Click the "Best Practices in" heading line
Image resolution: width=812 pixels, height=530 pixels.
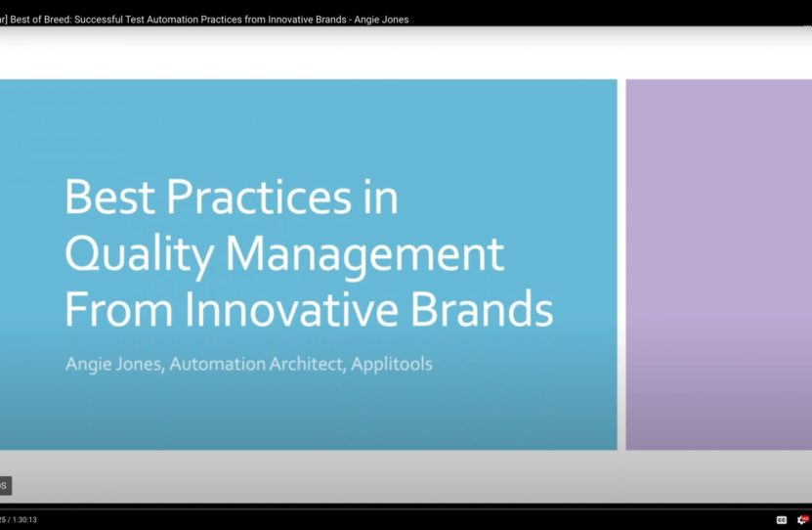232,199
